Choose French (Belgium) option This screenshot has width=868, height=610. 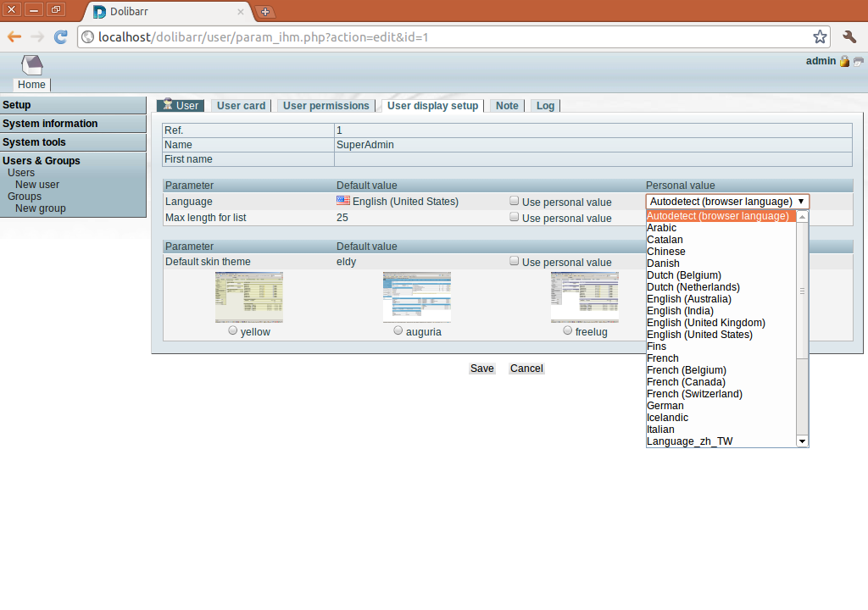(721, 369)
